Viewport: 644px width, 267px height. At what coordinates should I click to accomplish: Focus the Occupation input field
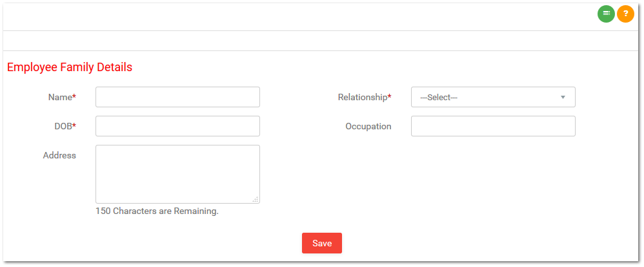(x=493, y=126)
